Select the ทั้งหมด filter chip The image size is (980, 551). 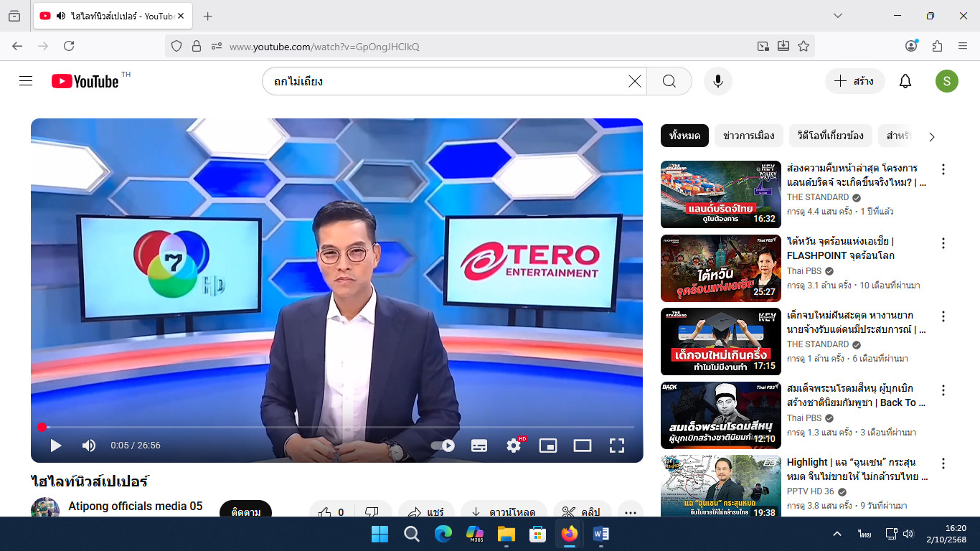[684, 136]
